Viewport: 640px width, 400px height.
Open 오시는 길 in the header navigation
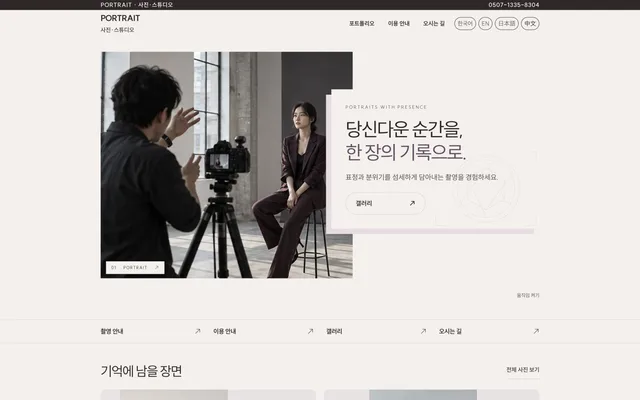pyautogui.click(x=434, y=24)
